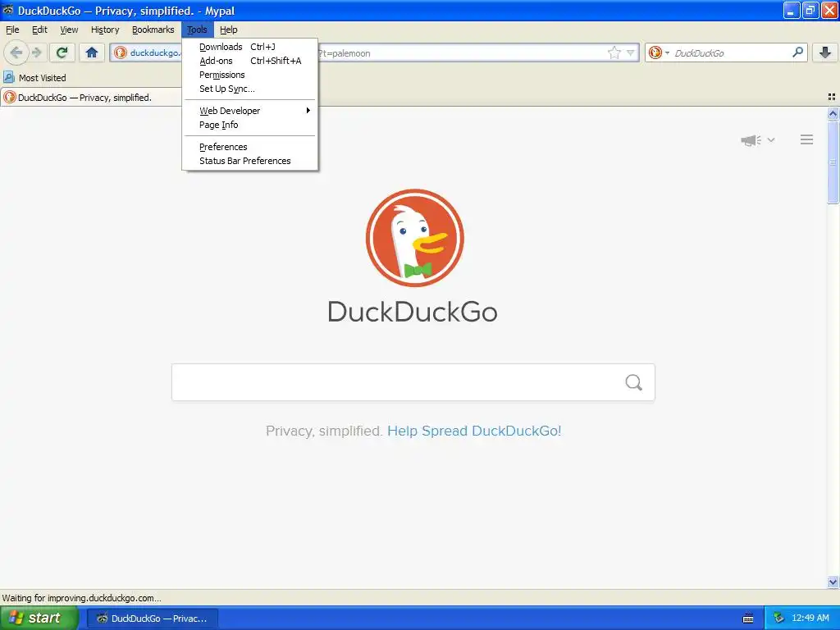The height and width of the screenshot is (630, 840).
Task: Reload the page with the refresh icon
Action: click(x=62, y=52)
